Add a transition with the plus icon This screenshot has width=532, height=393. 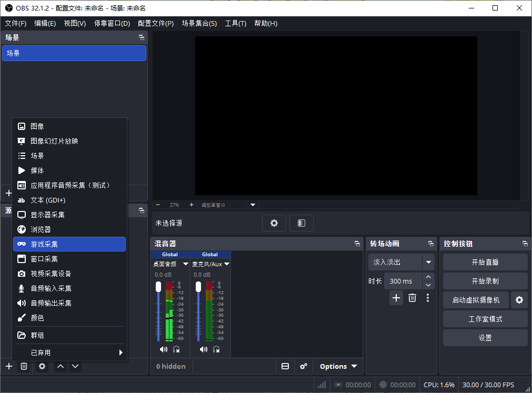coord(396,298)
